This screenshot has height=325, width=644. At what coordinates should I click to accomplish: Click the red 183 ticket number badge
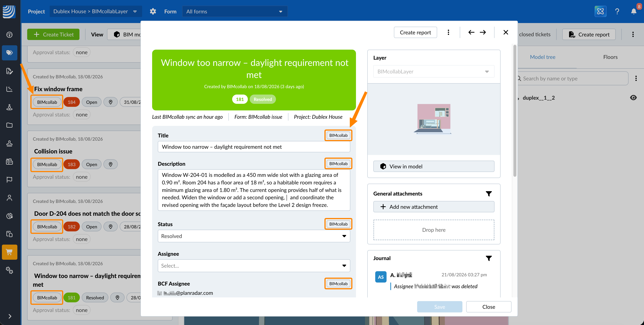(x=72, y=164)
